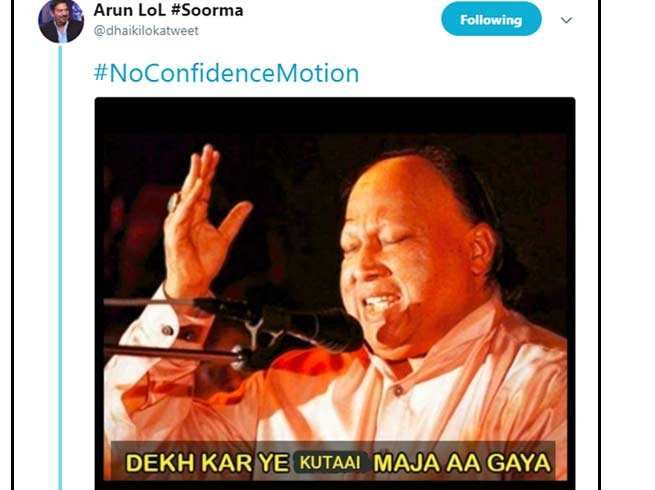Image resolution: width=655 pixels, height=490 pixels.
Task: Click the black letterbox bar atop the meme
Action: coord(335,116)
